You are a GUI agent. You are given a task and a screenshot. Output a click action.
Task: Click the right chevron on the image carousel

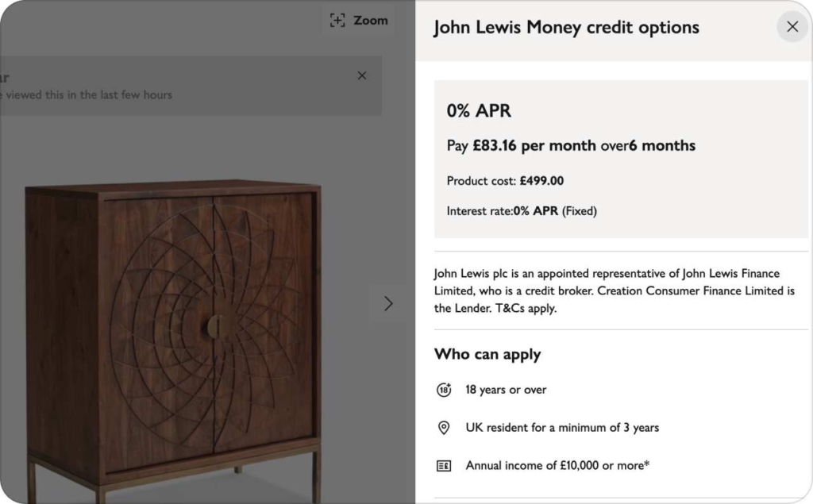tap(388, 303)
